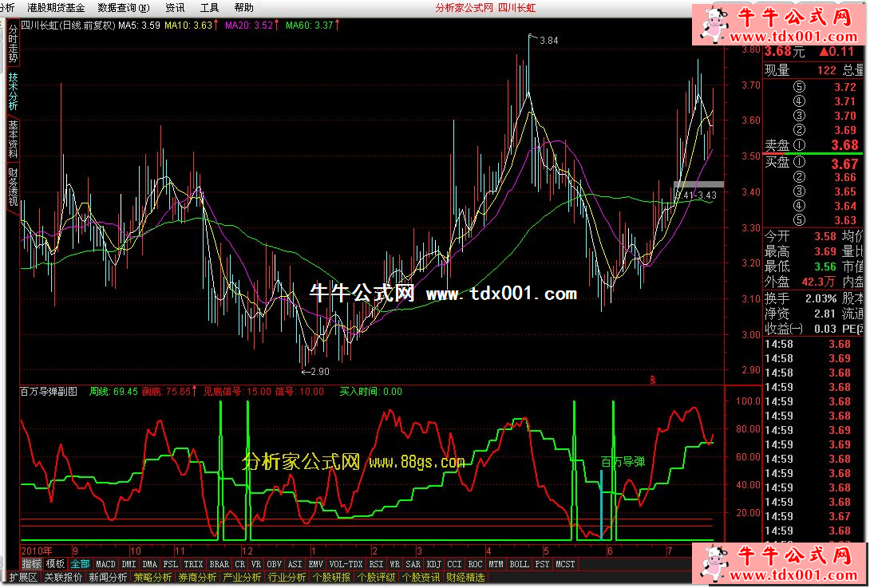Viewport: 870px width, 588px height.
Task: Open the 个股研报 bottom tab
Action: [x=331, y=577]
